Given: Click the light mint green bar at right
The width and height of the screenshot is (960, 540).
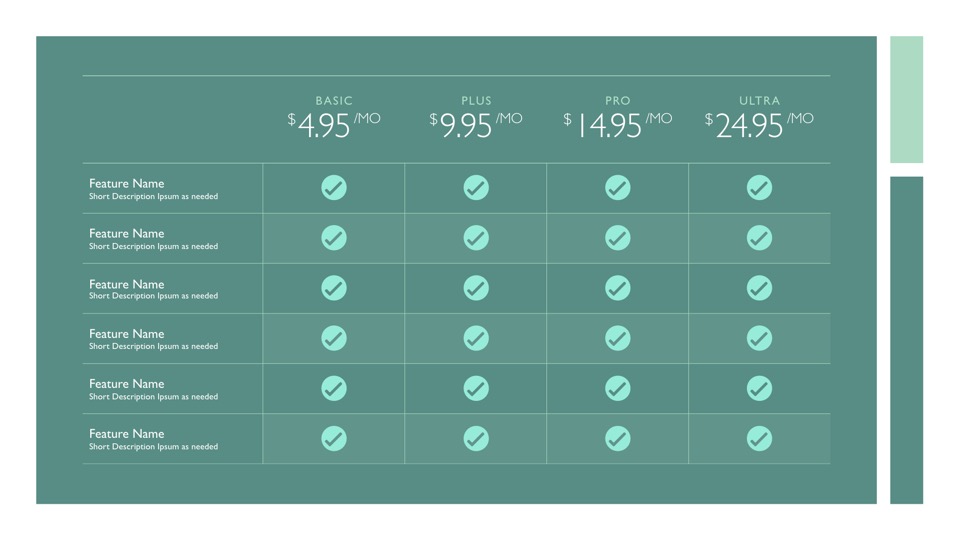Looking at the screenshot, I should tap(906, 99).
